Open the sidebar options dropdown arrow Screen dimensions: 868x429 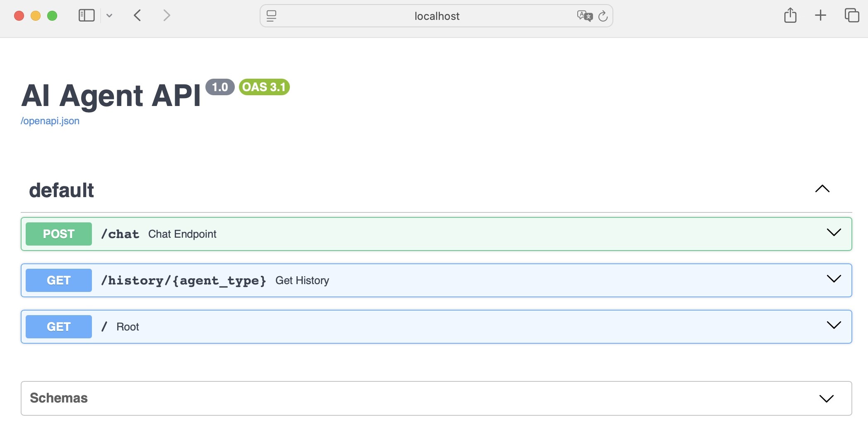tap(109, 16)
